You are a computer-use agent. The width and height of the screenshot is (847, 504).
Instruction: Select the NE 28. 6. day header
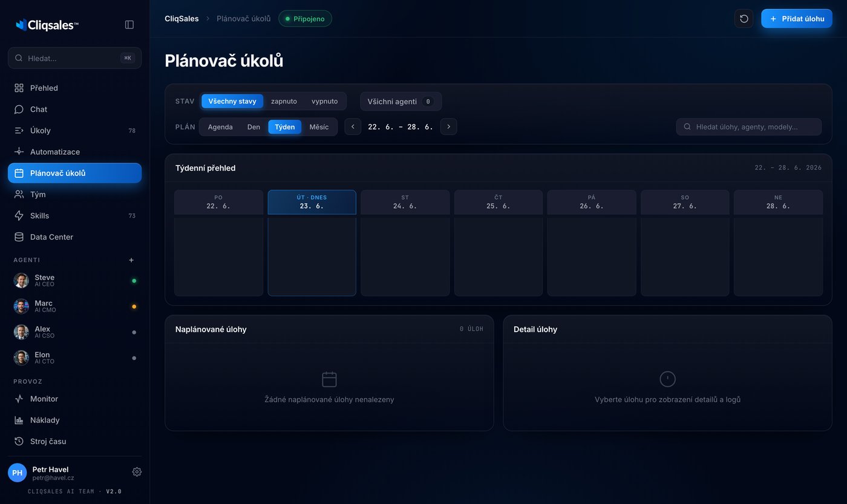(x=778, y=202)
